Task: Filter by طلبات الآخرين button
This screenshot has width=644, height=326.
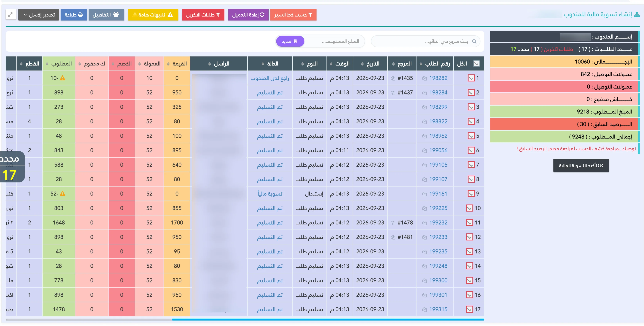Action: point(203,15)
